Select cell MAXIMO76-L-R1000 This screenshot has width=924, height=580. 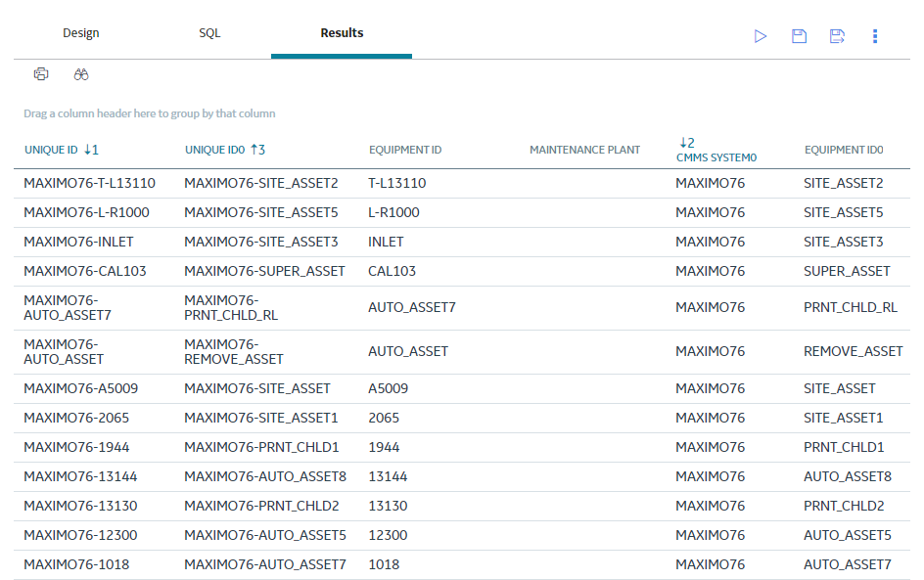tap(86, 212)
